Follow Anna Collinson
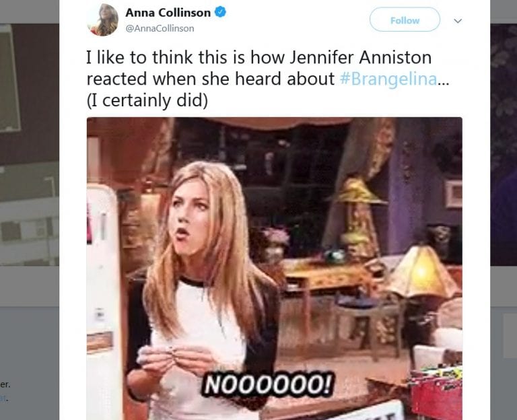 click(x=405, y=20)
